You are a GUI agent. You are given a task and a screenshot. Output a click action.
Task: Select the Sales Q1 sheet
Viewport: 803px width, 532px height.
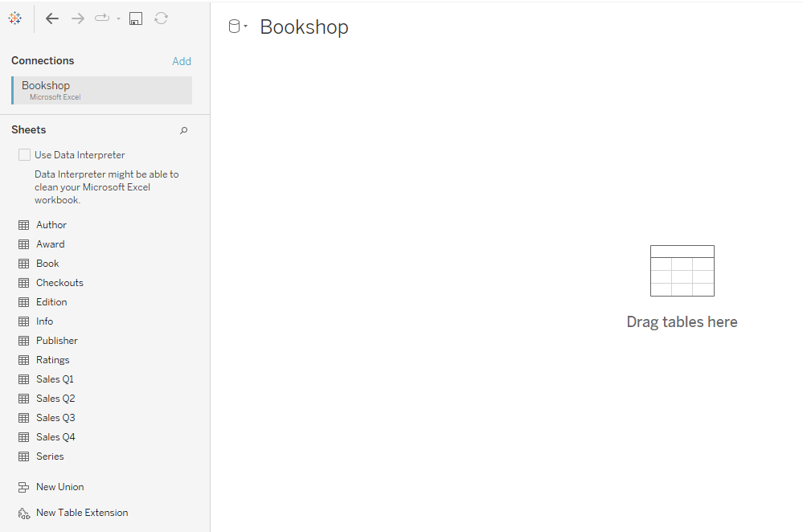(55, 379)
